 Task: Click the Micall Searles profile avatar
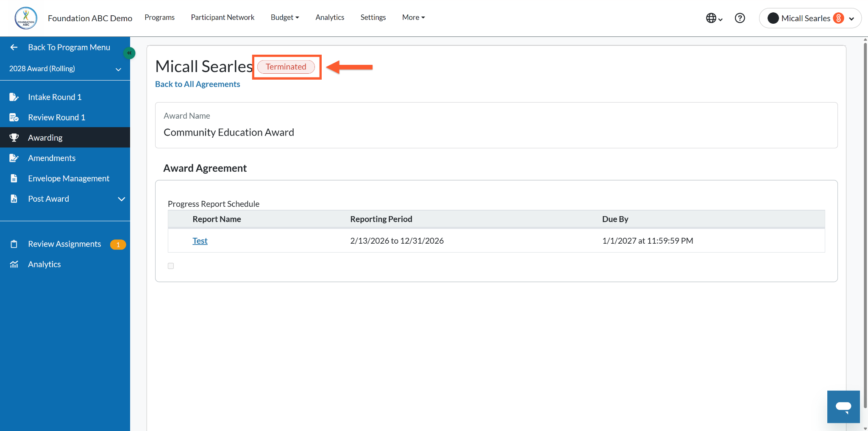tap(773, 18)
